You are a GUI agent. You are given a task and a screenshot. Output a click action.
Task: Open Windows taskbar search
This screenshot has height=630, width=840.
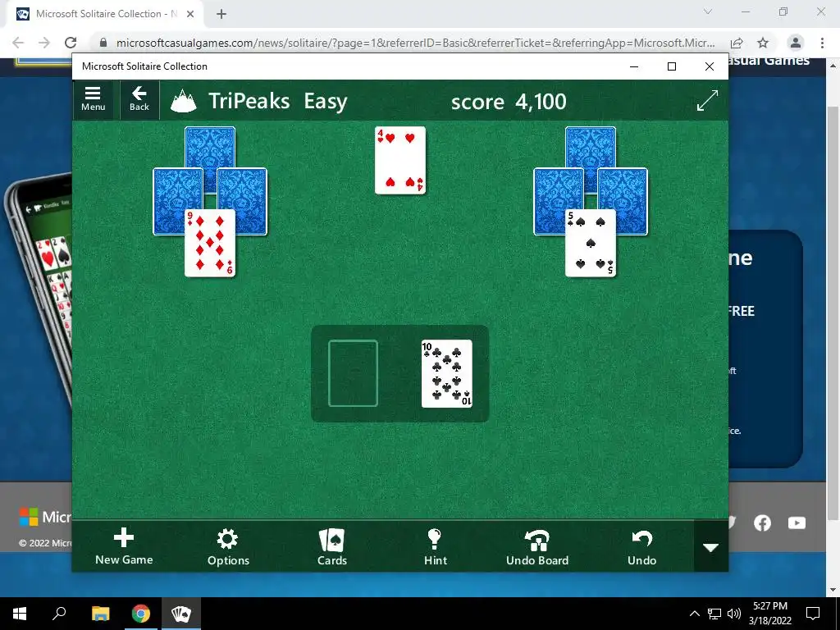click(x=59, y=614)
